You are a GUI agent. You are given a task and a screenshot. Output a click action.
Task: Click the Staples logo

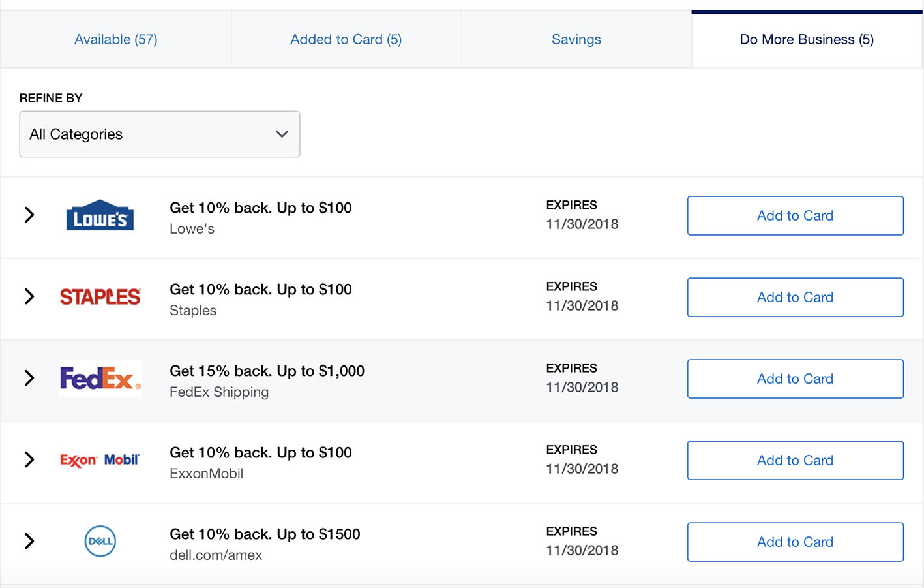100,297
